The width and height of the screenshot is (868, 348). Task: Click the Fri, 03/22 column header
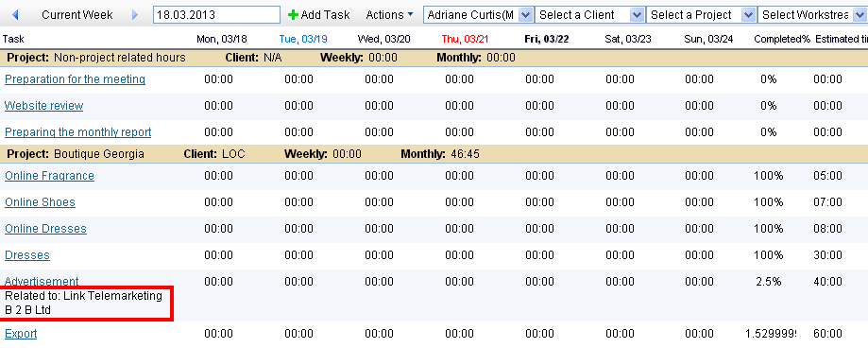pyautogui.click(x=547, y=40)
